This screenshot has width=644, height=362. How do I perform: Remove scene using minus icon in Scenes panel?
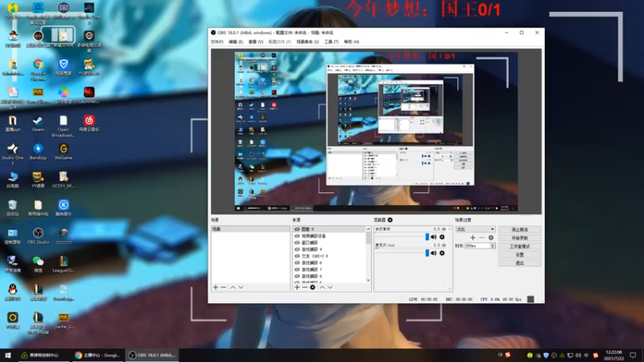click(224, 287)
